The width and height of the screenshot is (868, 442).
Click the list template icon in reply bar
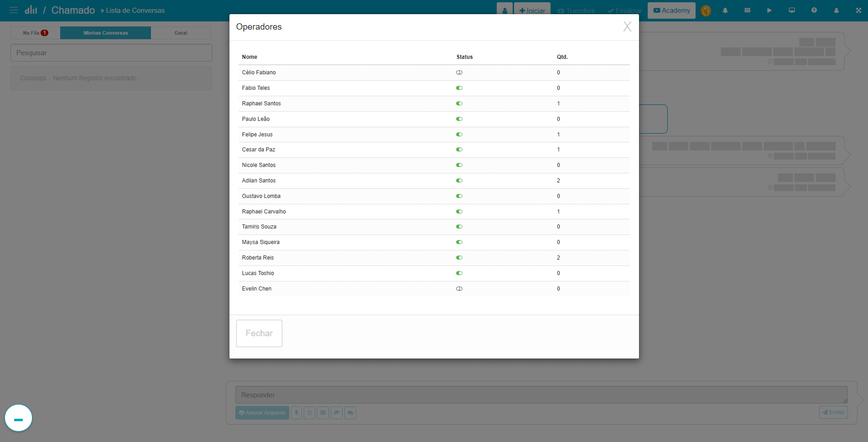[x=323, y=413]
